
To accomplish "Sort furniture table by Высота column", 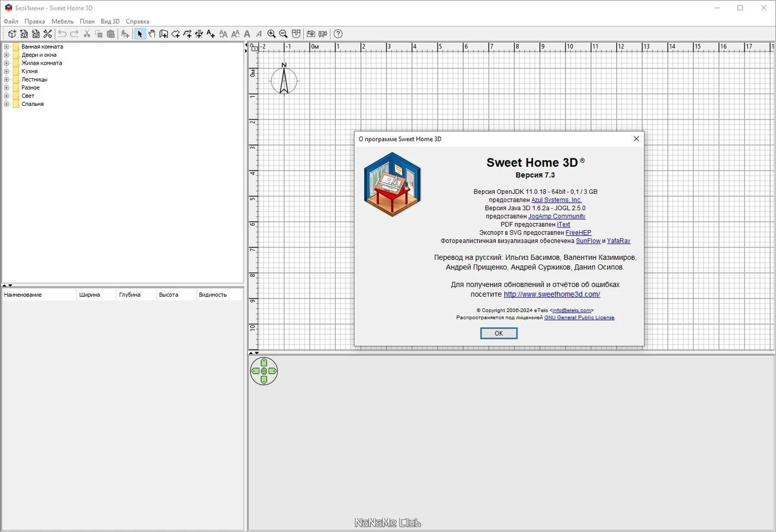I will pos(176,295).
